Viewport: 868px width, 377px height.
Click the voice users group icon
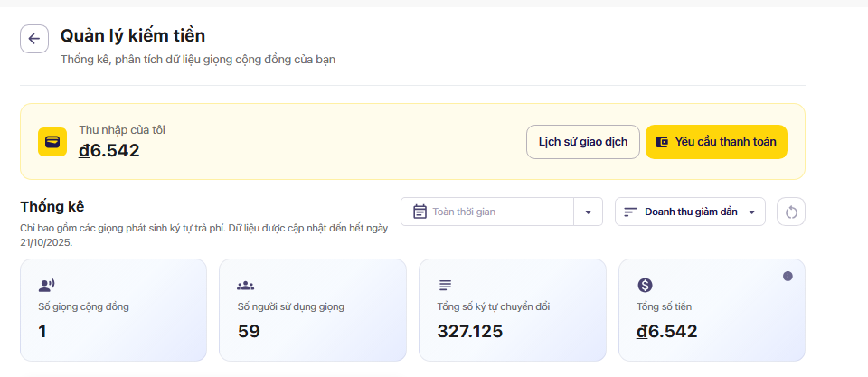[x=246, y=286]
